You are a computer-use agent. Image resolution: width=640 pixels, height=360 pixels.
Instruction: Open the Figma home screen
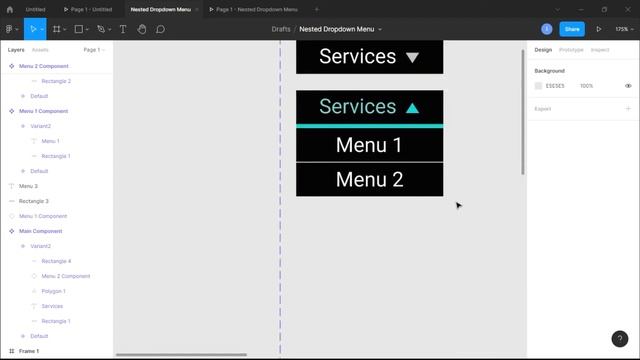point(10,9)
